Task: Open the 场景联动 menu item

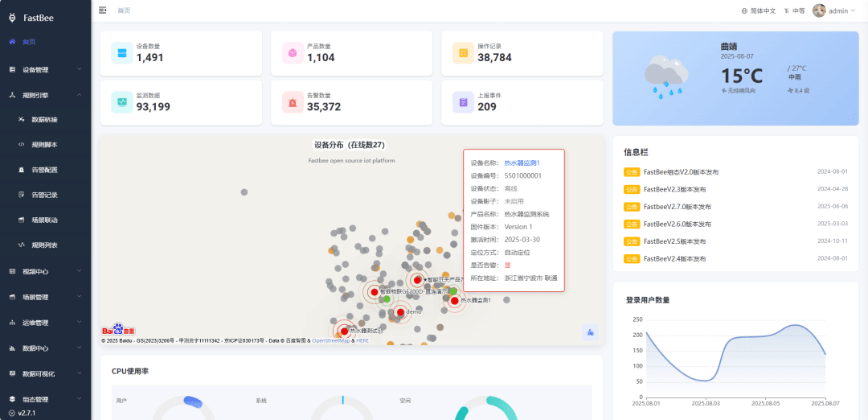Action: [45, 220]
